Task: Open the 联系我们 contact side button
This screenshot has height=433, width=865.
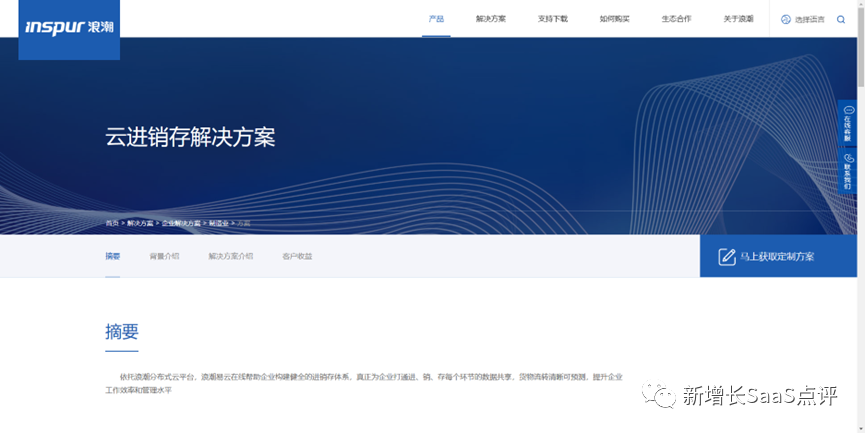Action: coord(847,171)
